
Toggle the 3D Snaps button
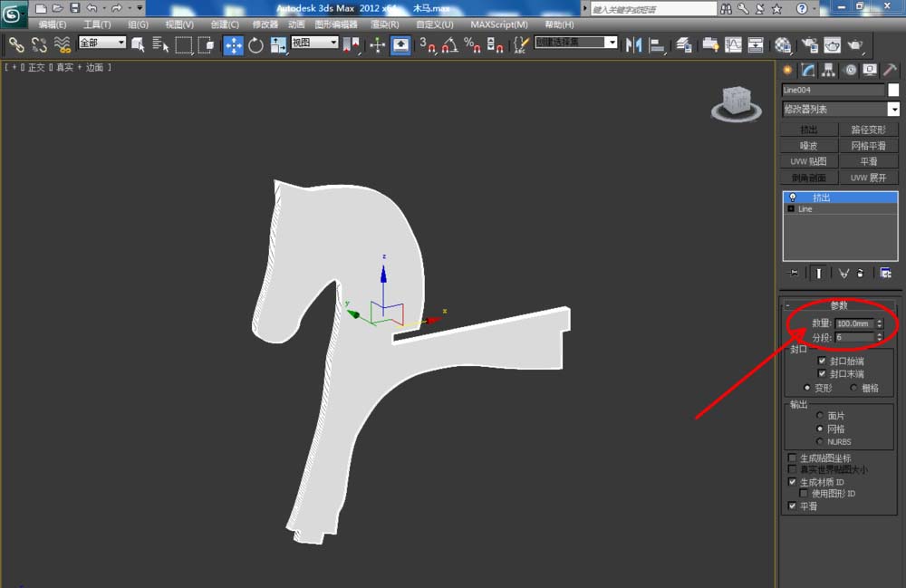[428, 44]
